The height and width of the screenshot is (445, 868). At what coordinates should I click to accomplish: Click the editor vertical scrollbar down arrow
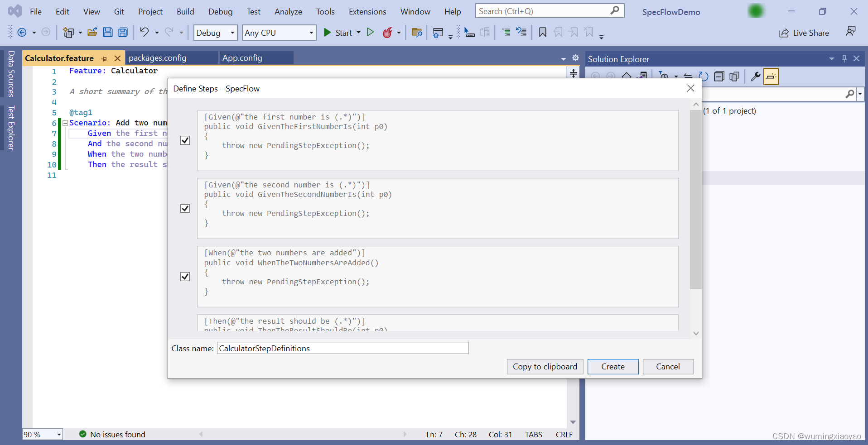click(x=573, y=422)
